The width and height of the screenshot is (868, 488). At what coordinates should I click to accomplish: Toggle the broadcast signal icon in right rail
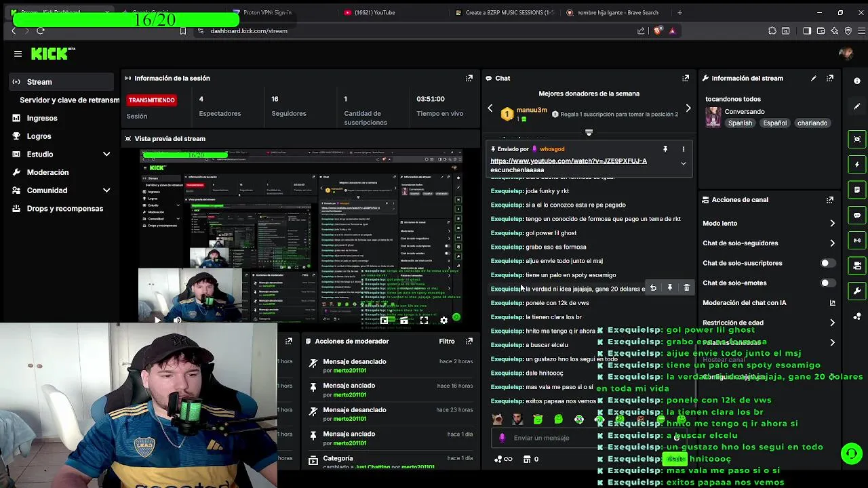[x=857, y=241]
